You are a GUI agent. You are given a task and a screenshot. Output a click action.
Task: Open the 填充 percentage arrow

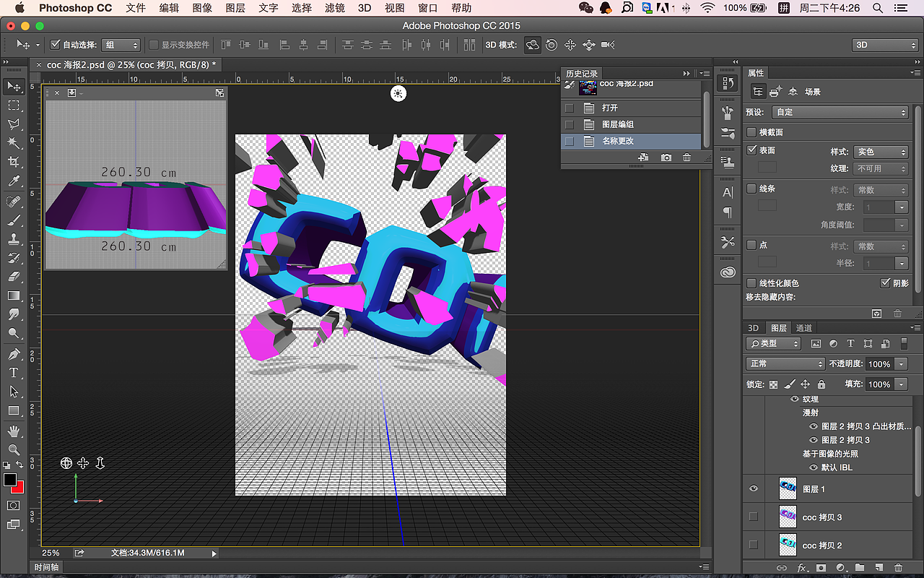(x=902, y=384)
